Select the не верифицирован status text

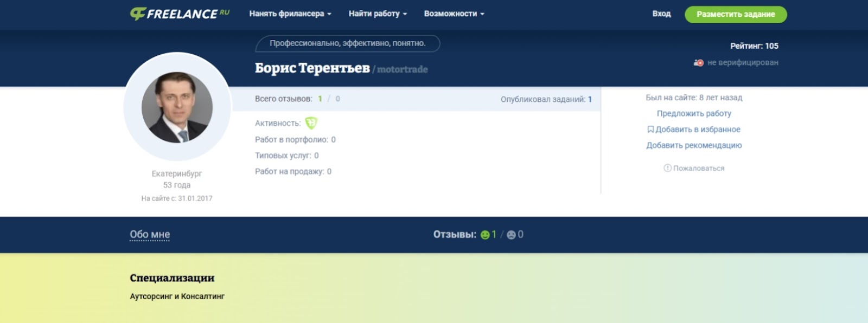click(x=743, y=63)
